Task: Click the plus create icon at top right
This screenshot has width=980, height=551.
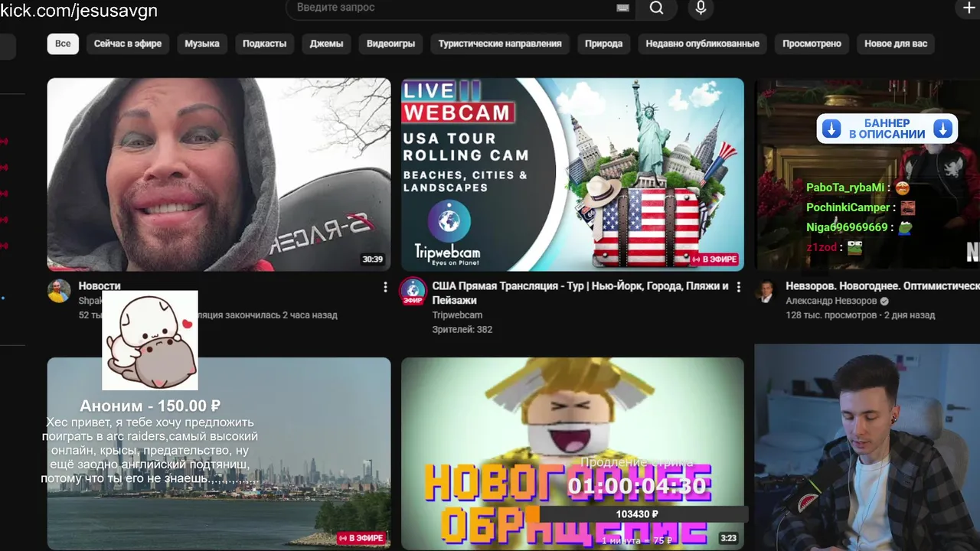Action: pyautogui.click(x=968, y=8)
